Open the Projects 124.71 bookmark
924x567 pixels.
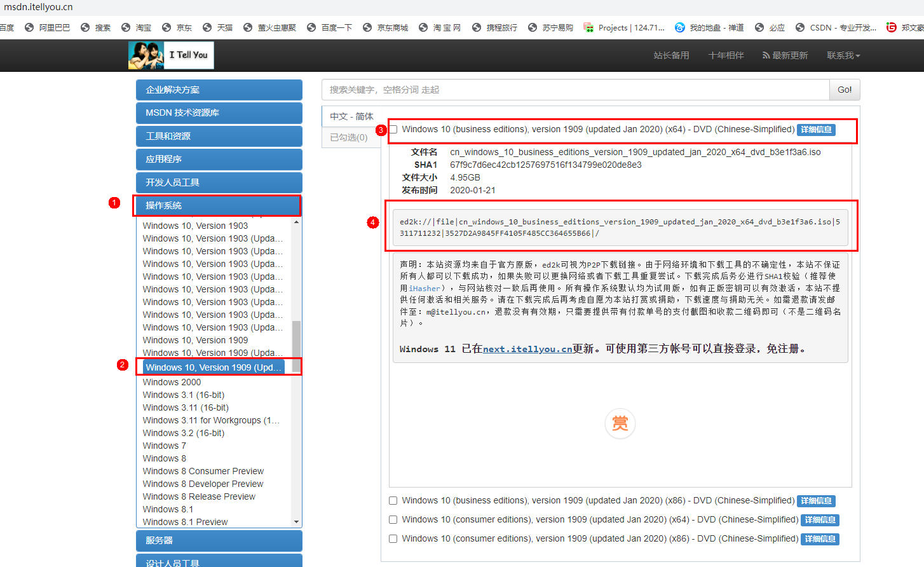625,27
